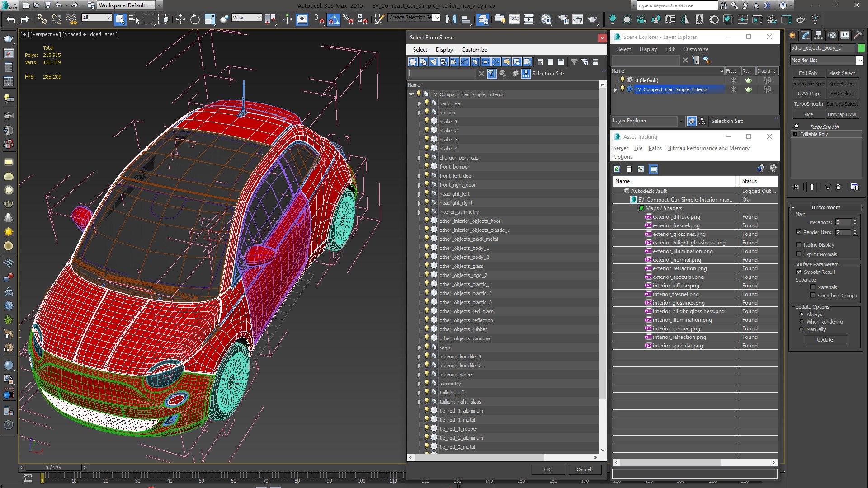Select the Manually update option
Viewport: 868px width, 488px height.
802,329
